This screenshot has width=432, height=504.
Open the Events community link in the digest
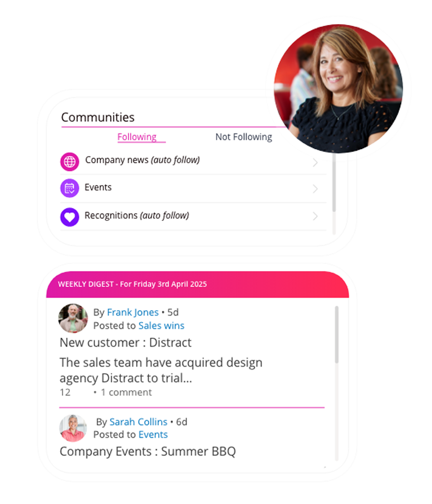coord(153,435)
